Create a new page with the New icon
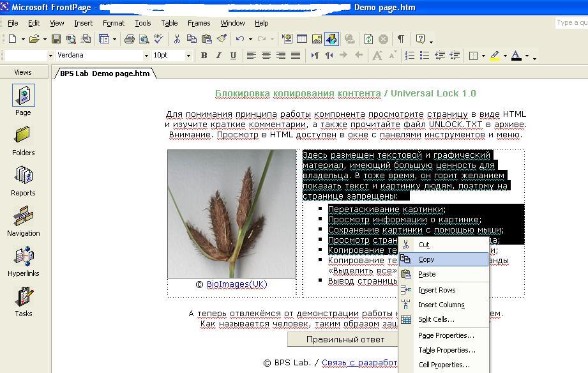588x373 pixels. click(12, 39)
